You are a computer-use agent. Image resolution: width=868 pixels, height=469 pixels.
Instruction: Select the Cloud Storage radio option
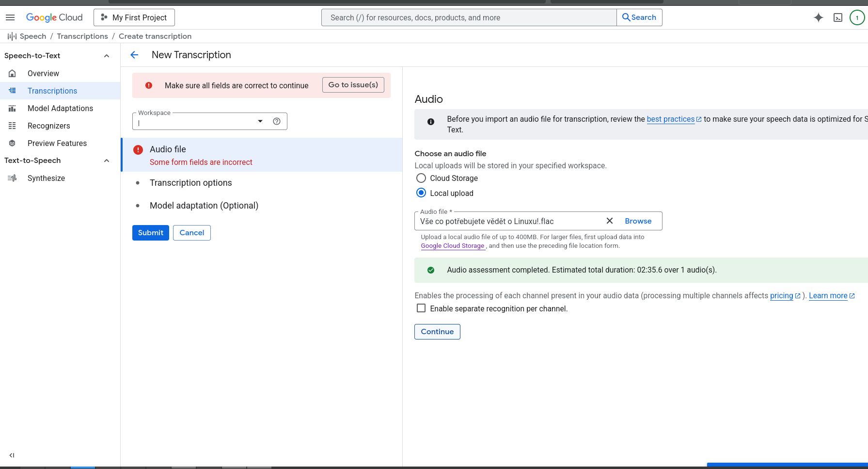[421, 178]
